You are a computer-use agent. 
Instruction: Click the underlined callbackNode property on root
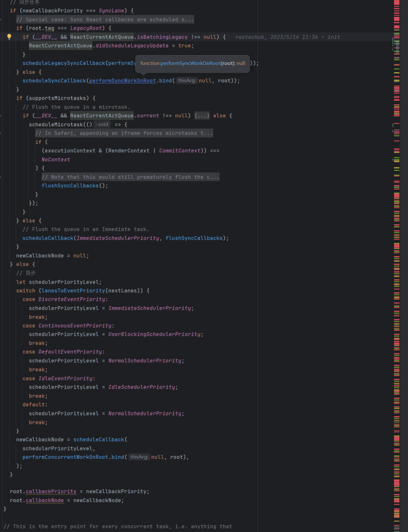tap(45, 500)
